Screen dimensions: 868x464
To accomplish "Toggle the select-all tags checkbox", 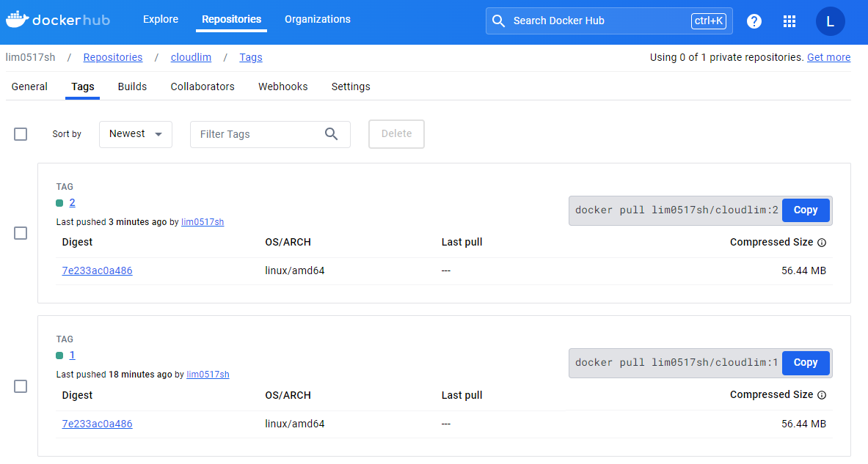I will (x=21, y=134).
